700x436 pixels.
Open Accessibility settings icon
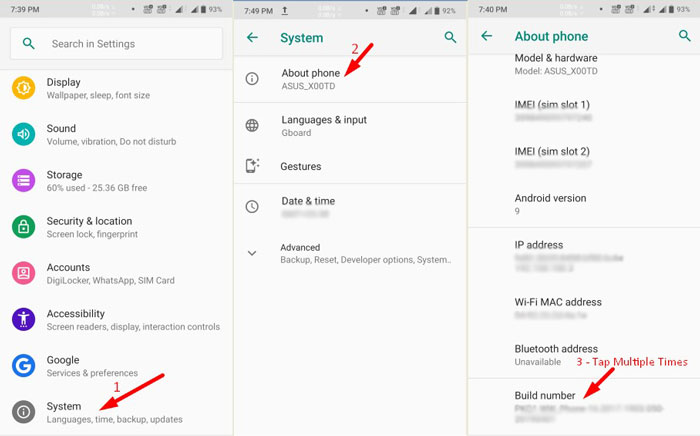pyautogui.click(x=23, y=320)
